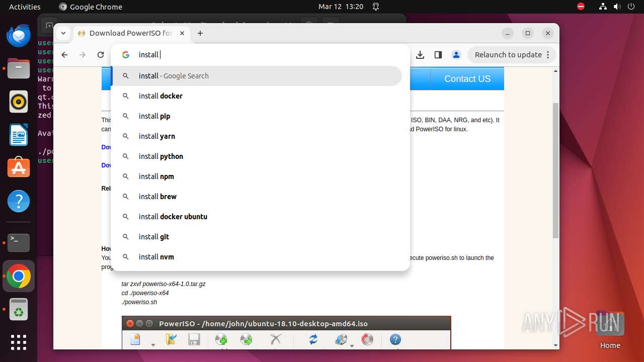The image size is (644, 362).
Task: Open the Home folder desktop icon
Action: pyautogui.click(x=610, y=331)
